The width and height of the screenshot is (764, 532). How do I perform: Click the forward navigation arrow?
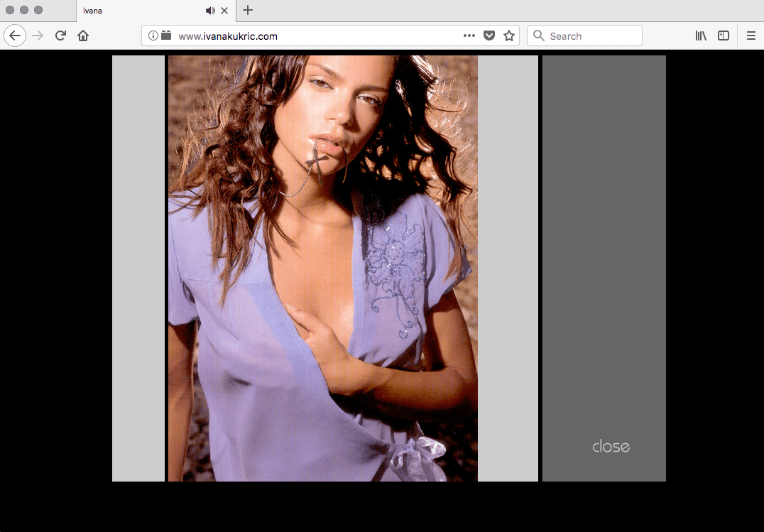(x=38, y=36)
